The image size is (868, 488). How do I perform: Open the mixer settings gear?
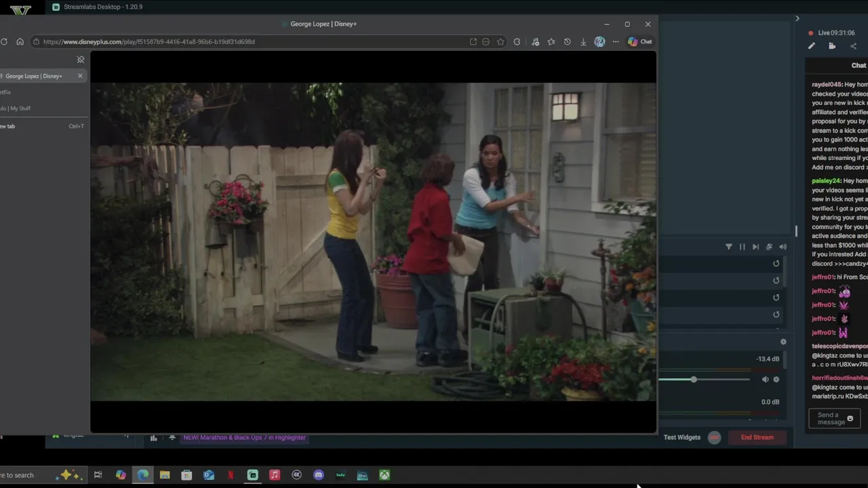point(783,342)
